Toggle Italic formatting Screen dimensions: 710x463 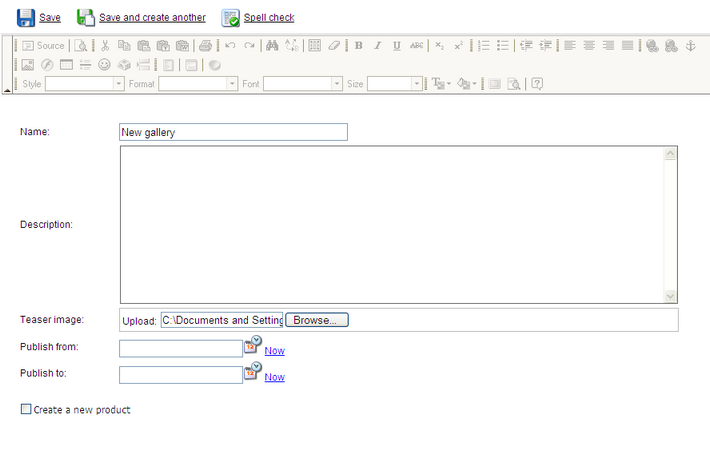pos(378,46)
